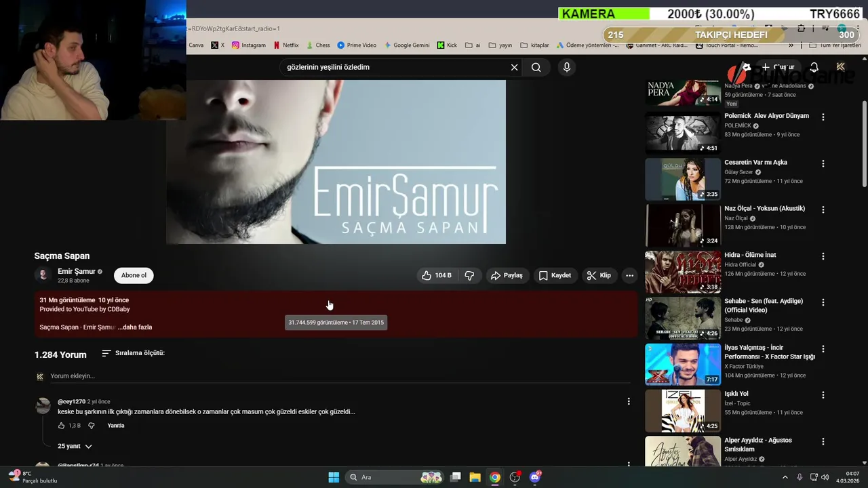Open Kick bookmark
This screenshot has width=868, height=488.
pyautogui.click(x=447, y=45)
